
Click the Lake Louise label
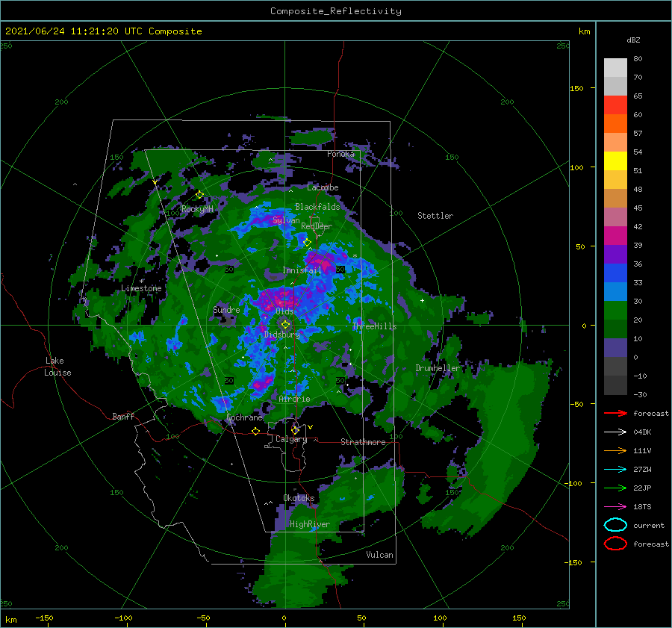57,367
